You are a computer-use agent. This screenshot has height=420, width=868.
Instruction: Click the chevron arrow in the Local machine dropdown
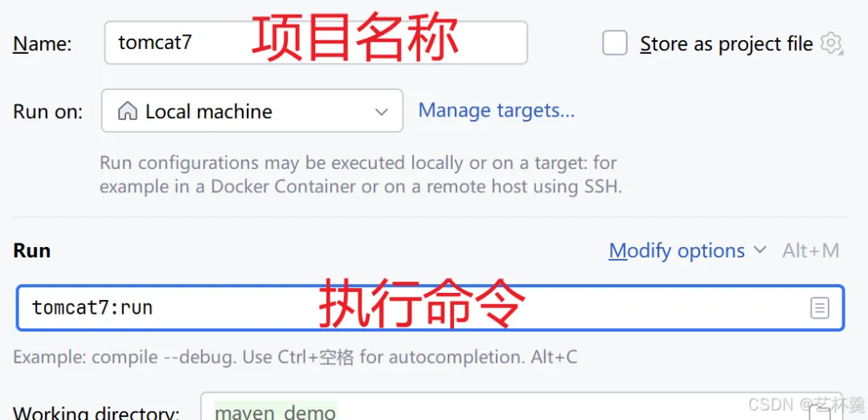382,112
